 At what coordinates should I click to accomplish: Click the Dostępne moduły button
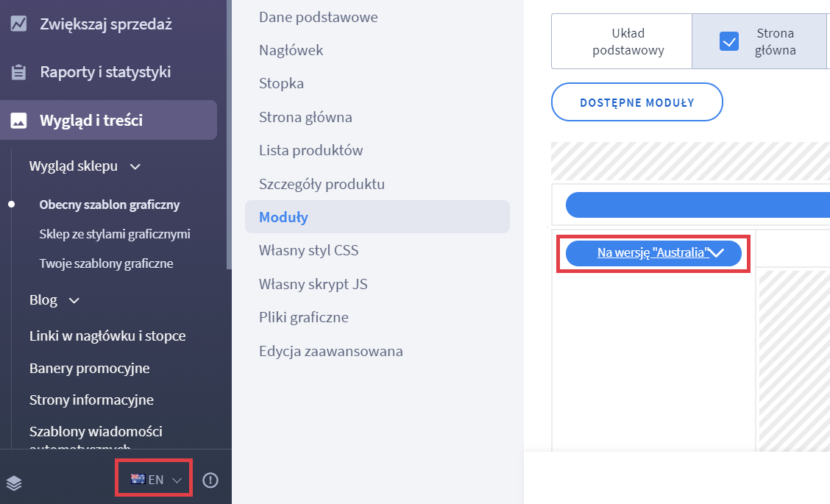click(636, 102)
